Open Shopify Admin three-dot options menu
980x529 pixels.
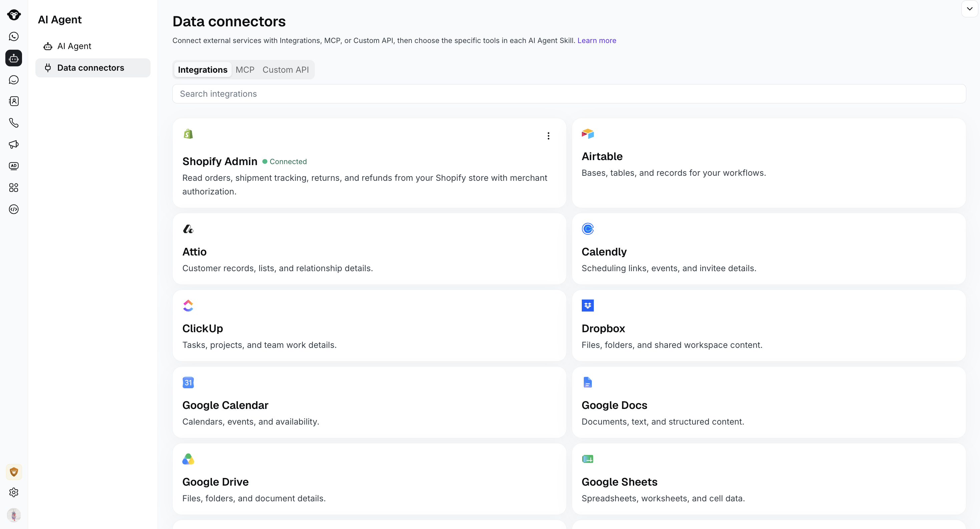point(548,136)
